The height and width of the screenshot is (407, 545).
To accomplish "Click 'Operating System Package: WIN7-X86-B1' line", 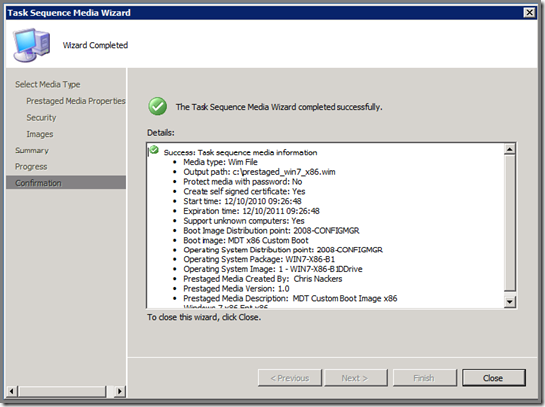I will click(x=259, y=259).
